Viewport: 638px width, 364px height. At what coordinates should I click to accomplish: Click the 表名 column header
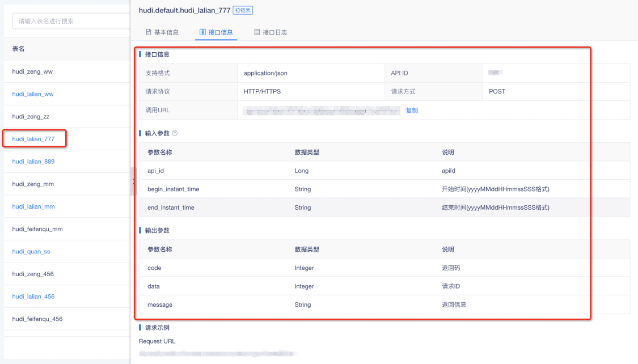(x=18, y=49)
